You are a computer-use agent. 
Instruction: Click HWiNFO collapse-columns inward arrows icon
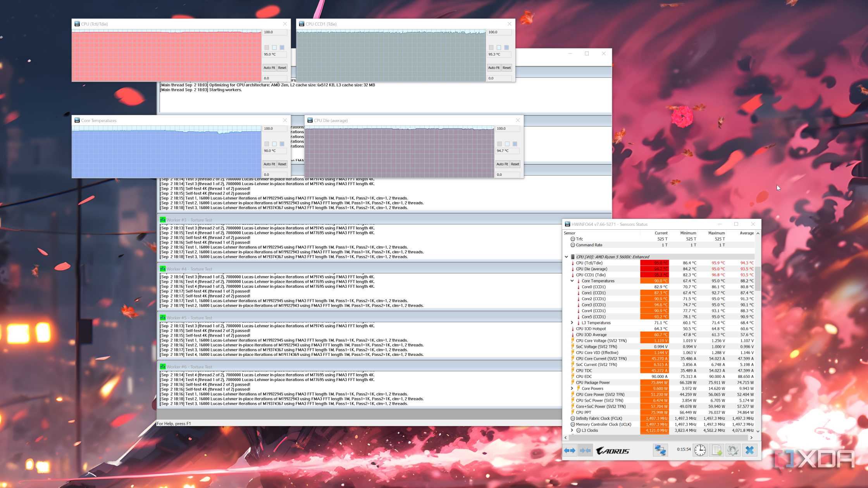pyautogui.click(x=585, y=450)
